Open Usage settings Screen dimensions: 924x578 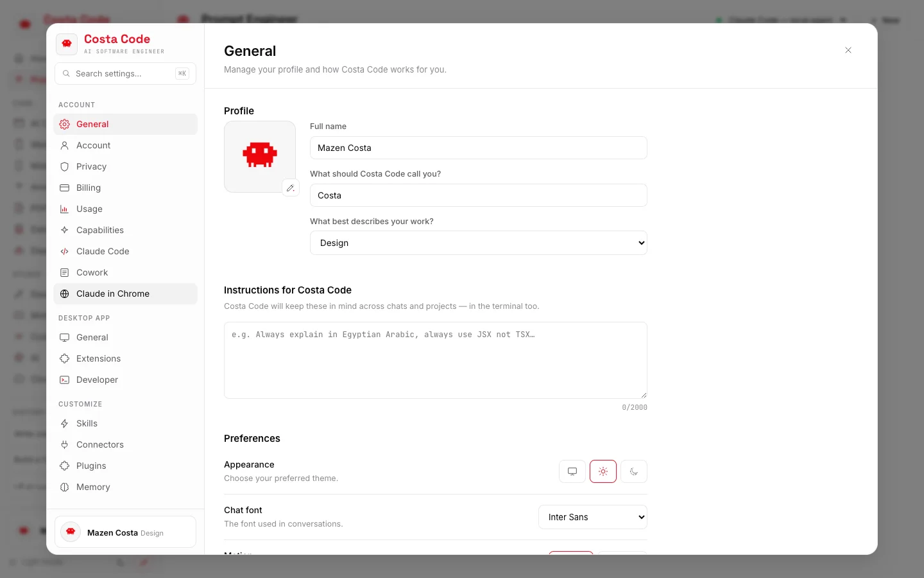click(x=125, y=209)
